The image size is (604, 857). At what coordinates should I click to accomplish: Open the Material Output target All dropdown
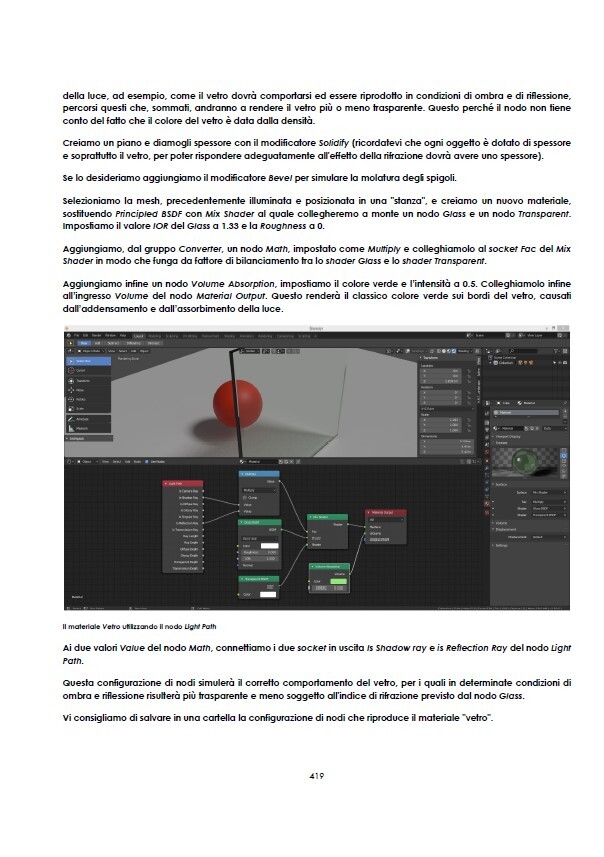pos(386,520)
